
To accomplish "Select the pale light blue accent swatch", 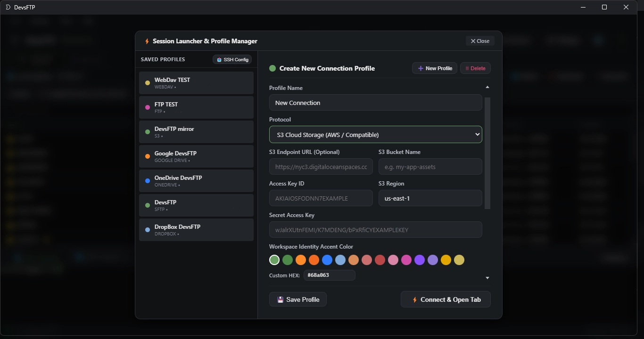I will point(340,260).
